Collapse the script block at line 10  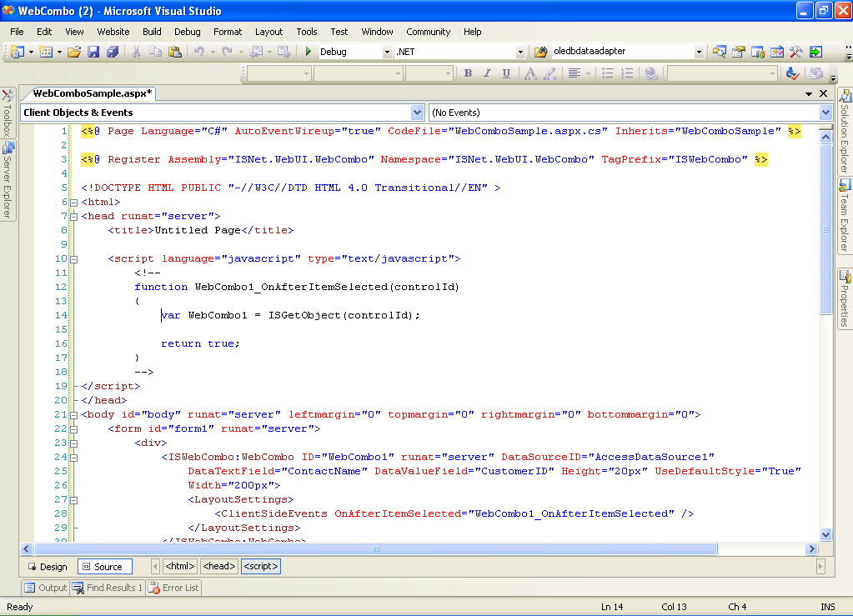(74, 259)
